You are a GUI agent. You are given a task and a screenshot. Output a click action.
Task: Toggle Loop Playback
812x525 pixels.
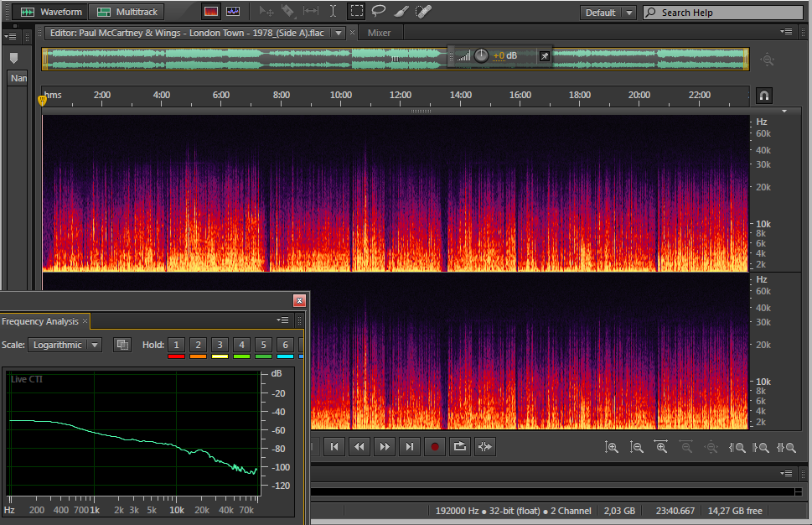pos(459,447)
